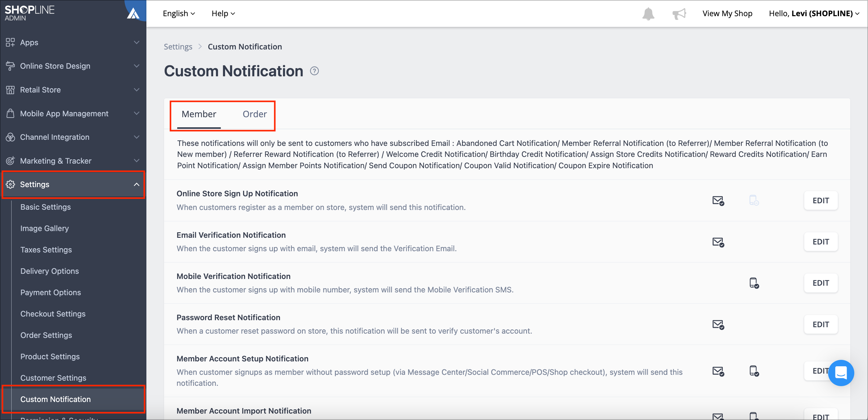Open the live chat bubble button
The height and width of the screenshot is (420, 868).
(841, 372)
